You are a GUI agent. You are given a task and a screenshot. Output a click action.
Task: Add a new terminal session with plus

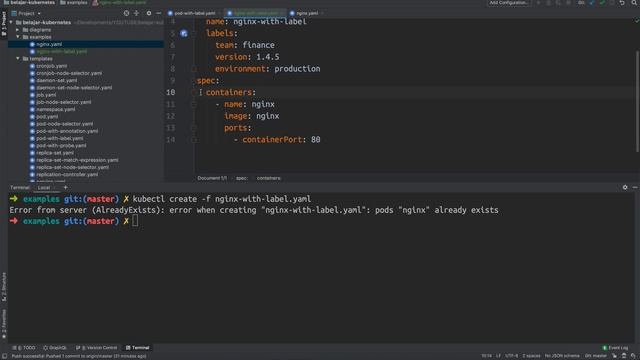tap(65, 188)
